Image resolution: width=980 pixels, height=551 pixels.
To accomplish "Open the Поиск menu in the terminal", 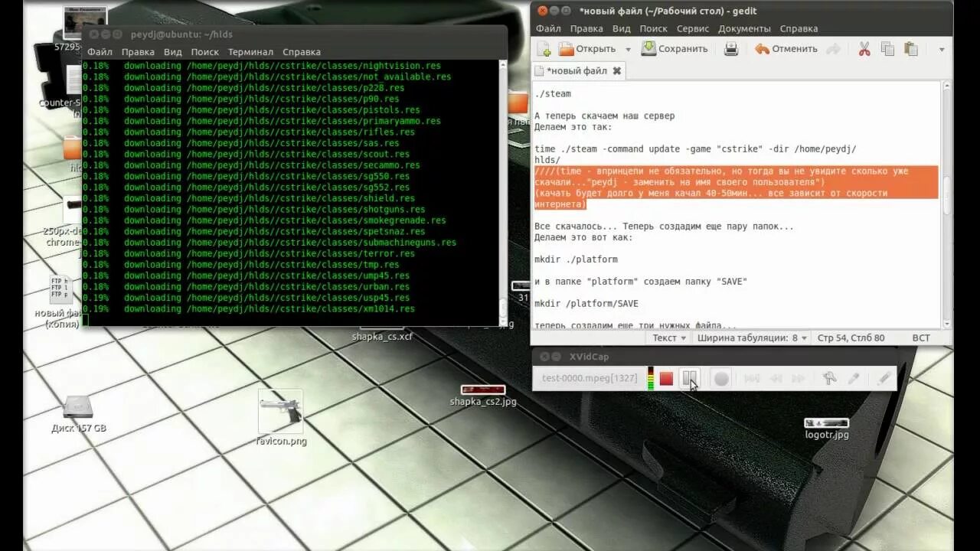I will coord(205,52).
